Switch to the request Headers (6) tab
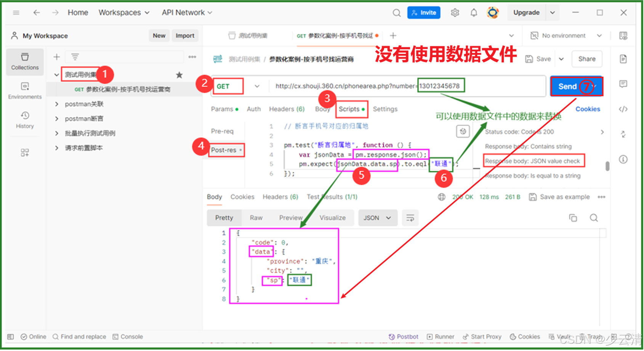The height and width of the screenshot is (351, 644). click(287, 109)
